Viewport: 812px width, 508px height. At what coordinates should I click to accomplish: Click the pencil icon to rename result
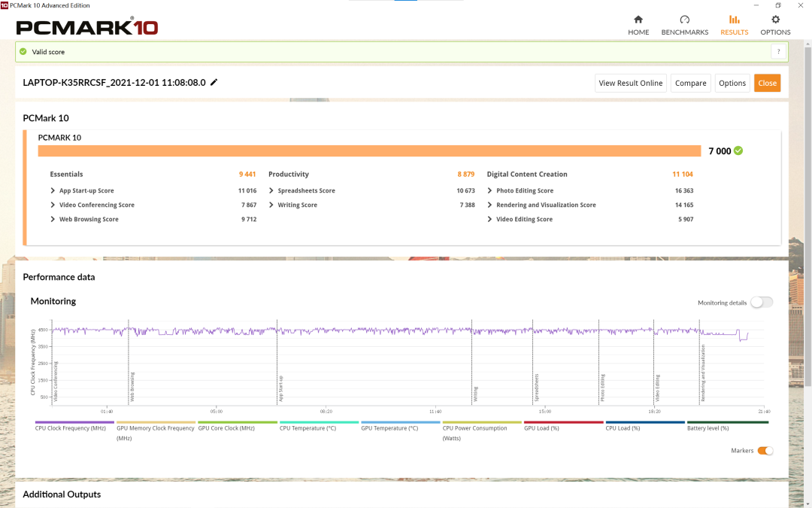214,83
